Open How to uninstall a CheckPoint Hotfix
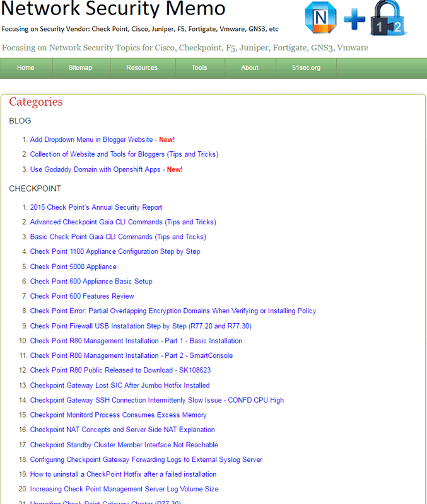 tap(123, 475)
